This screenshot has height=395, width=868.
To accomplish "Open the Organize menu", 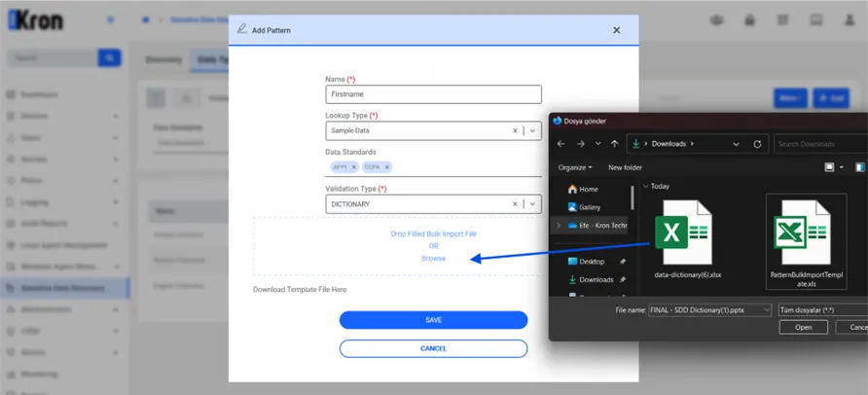I will click(x=574, y=167).
